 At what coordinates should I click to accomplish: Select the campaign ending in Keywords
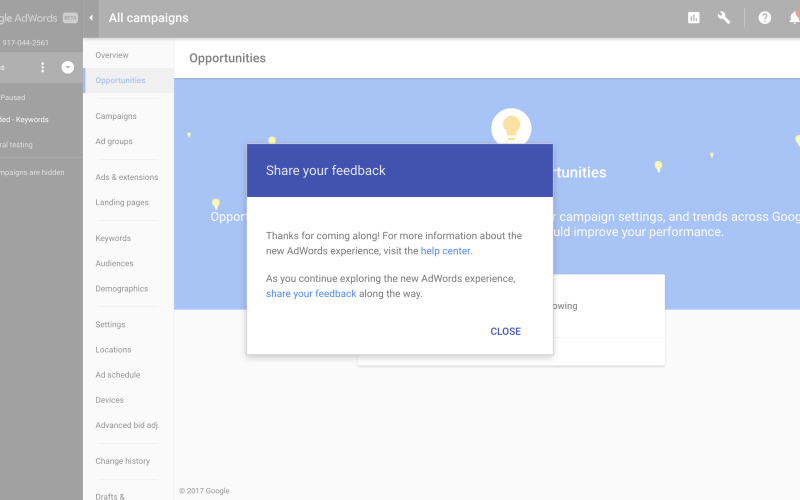tap(24, 119)
